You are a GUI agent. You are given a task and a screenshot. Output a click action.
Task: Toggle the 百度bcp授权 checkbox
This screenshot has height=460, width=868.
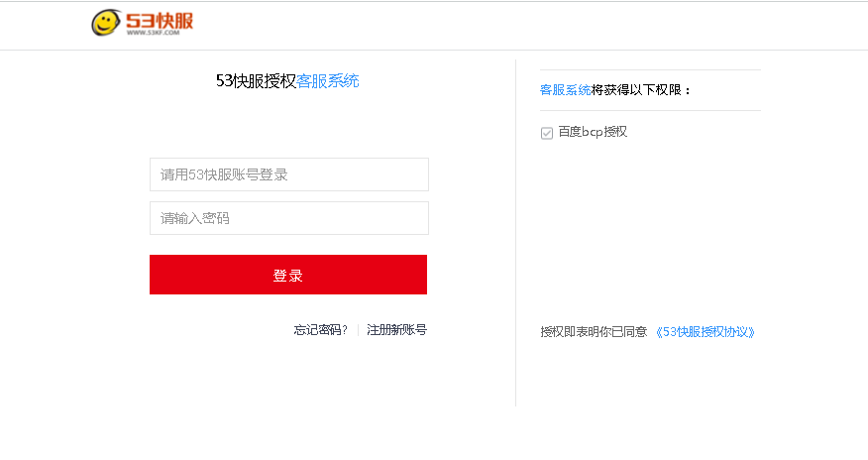point(547,133)
